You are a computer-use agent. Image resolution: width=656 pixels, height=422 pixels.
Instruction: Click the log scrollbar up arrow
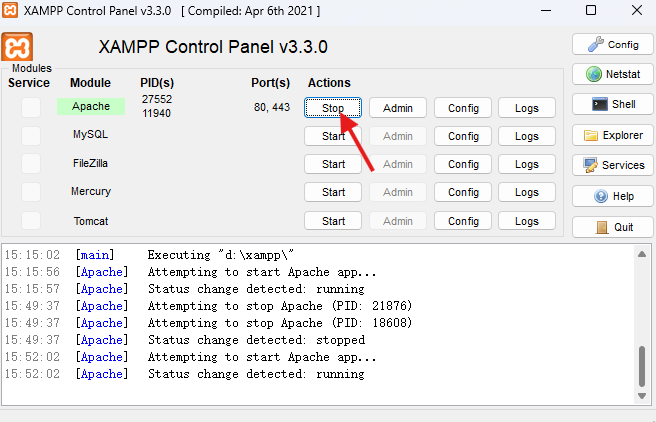click(x=642, y=254)
